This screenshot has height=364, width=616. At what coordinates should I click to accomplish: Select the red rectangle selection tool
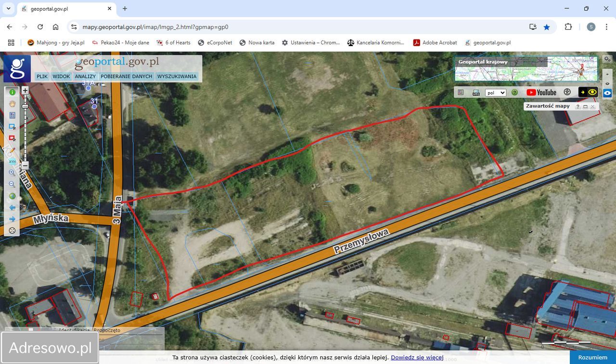[12, 138]
